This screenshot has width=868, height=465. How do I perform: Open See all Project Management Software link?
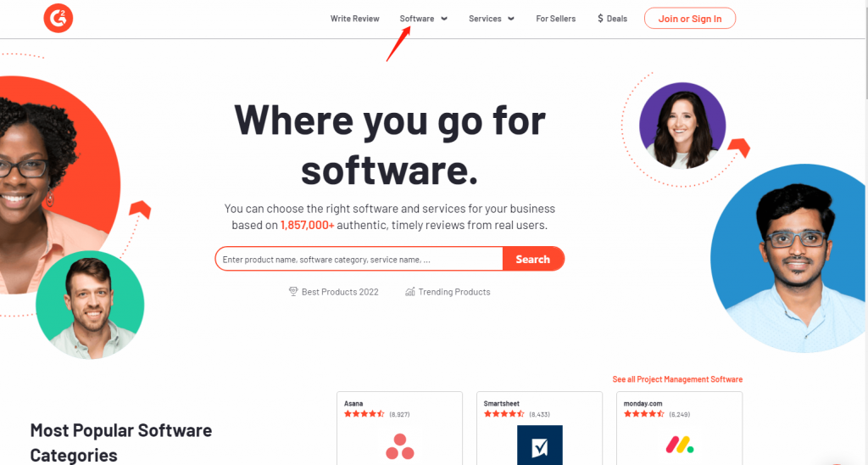click(677, 379)
